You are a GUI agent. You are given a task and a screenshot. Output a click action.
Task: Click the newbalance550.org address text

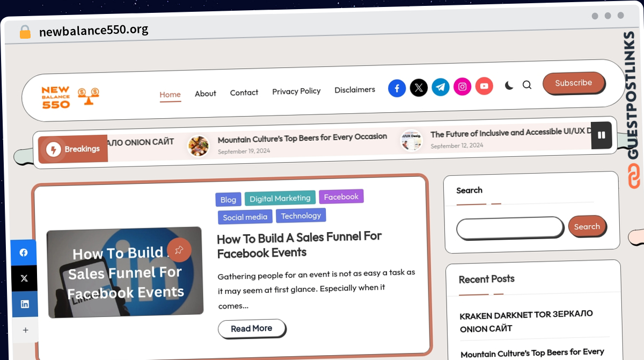tap(94, 31)
